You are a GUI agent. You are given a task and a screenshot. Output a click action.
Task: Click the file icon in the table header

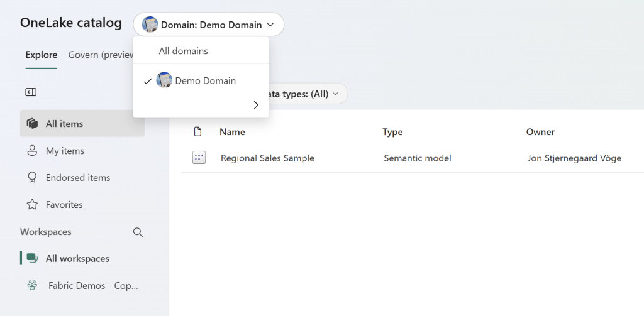click(x=198, y=132)
